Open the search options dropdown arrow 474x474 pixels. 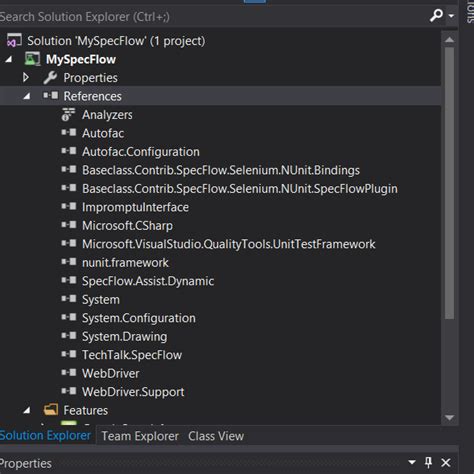click(451, 16)
